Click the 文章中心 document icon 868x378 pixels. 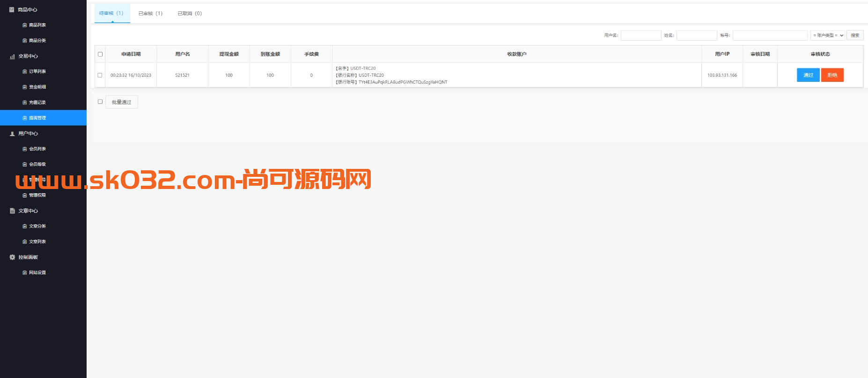12,211
